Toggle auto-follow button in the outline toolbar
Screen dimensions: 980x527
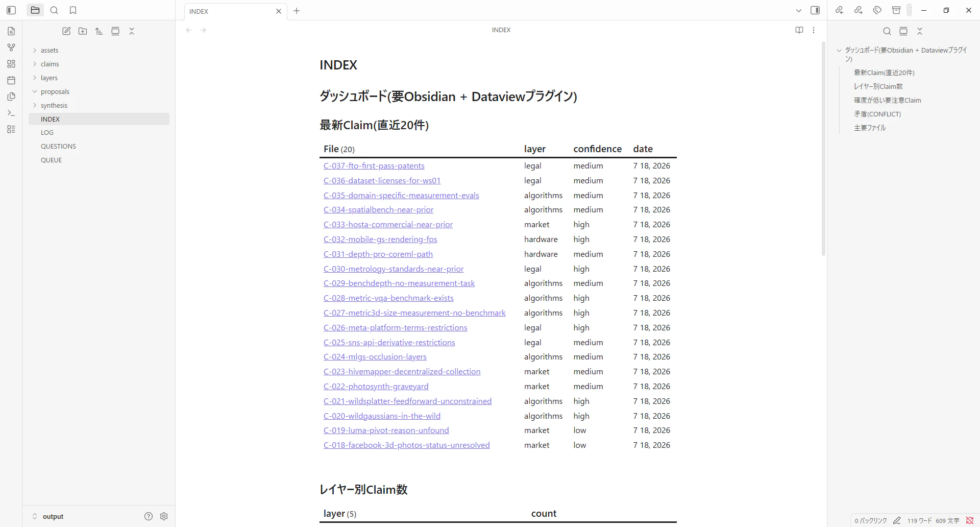click(x=903, y=31)
